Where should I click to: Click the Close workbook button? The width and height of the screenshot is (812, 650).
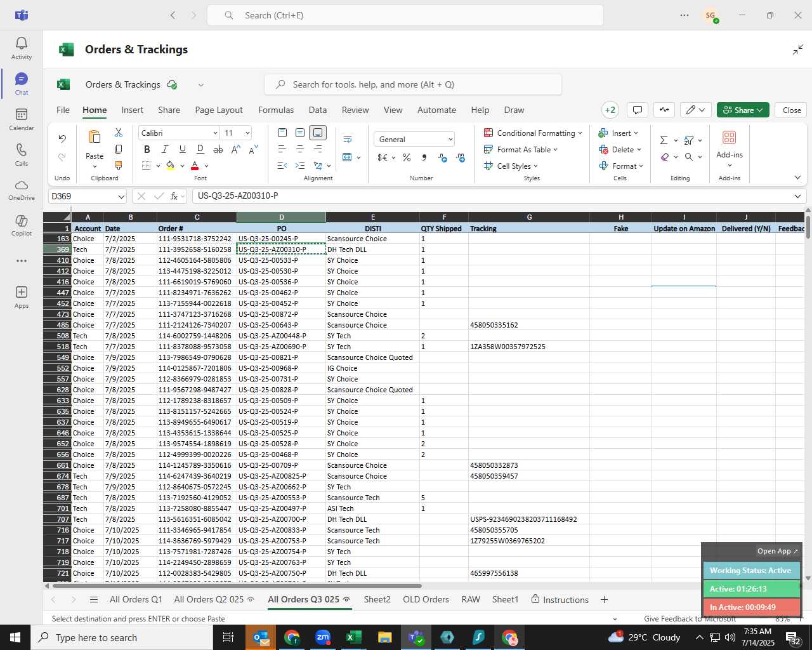pyautogui.click(x=792, y=110)
